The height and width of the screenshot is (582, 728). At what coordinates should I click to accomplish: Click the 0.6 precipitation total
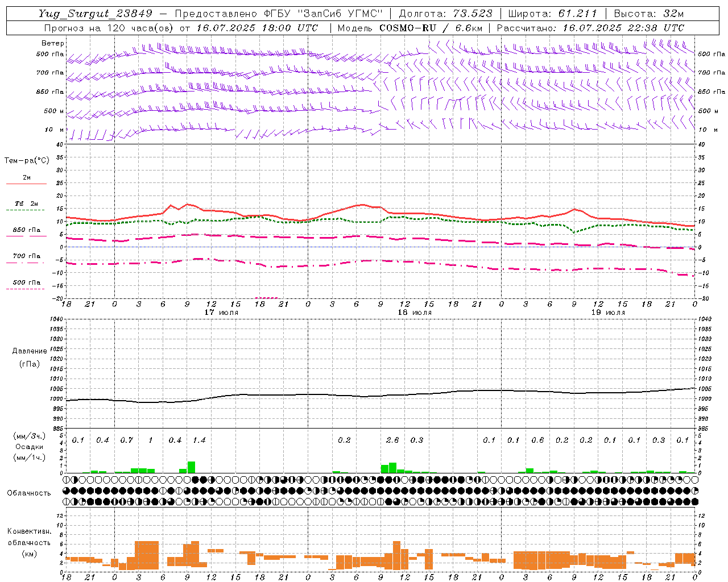pos(537,440)
